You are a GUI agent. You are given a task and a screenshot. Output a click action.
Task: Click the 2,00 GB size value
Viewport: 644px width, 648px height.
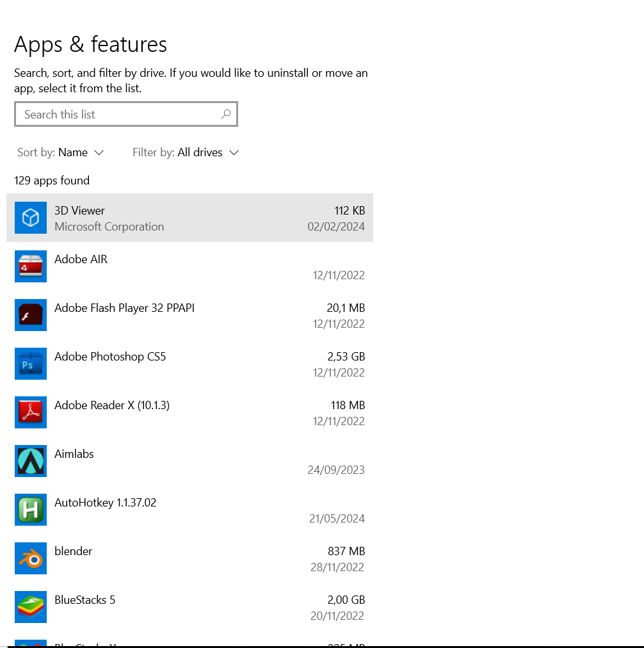[346, 600]
